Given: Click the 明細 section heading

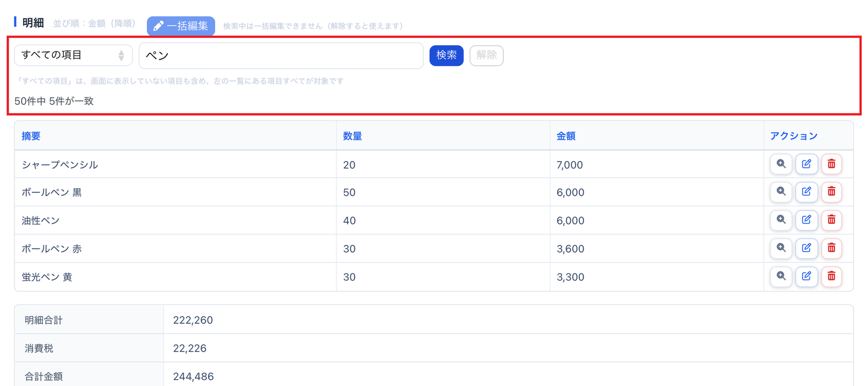Looking at the screenshot, I should [33, 23].
